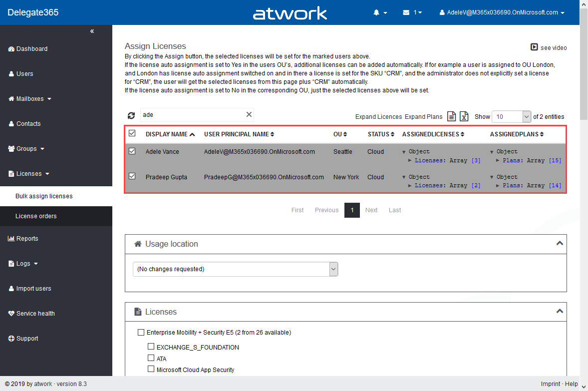The width and height of the screenshot is (588, 391).
Task: Uncheck the checkbox for Pradeep Gupta
Action: point(132,176)
